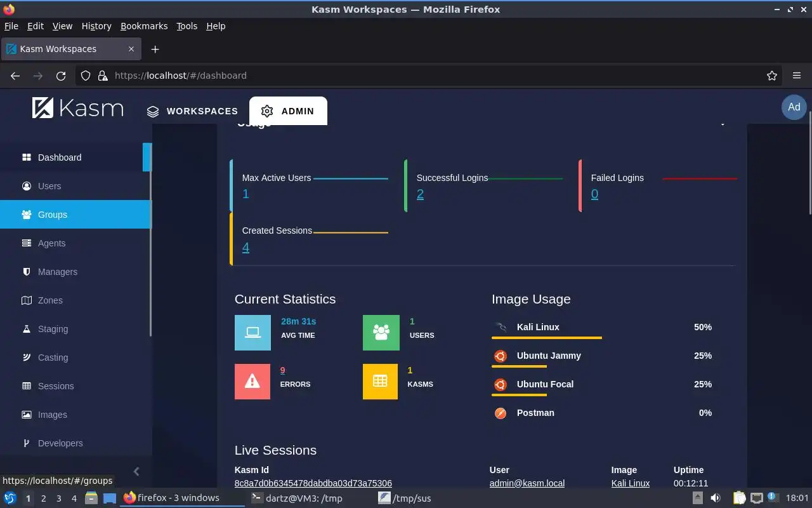Click the Ubuntu Jammy image icon
Viewport: 812px width, 508px height.
(x=501, y=356)
